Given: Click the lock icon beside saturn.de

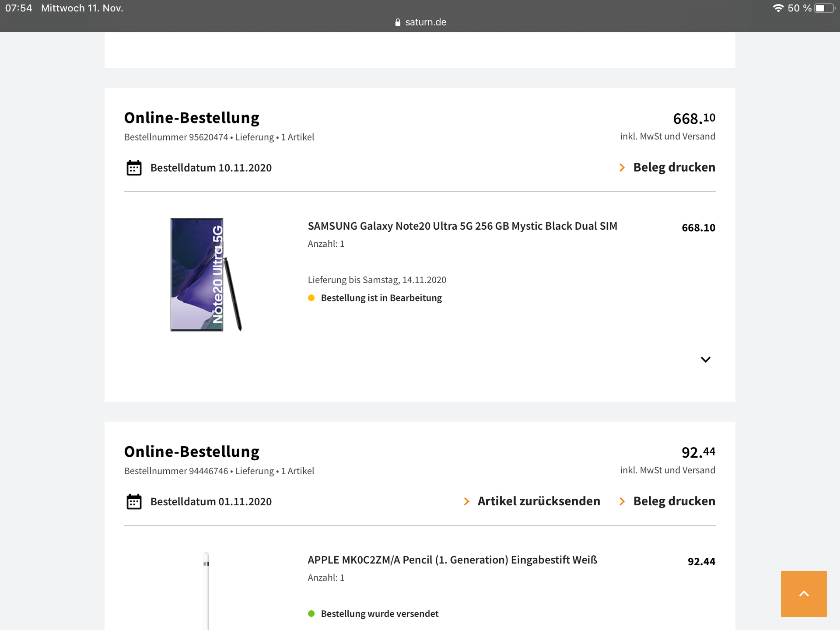Looking at the screenshot, I should pos(398,22).
